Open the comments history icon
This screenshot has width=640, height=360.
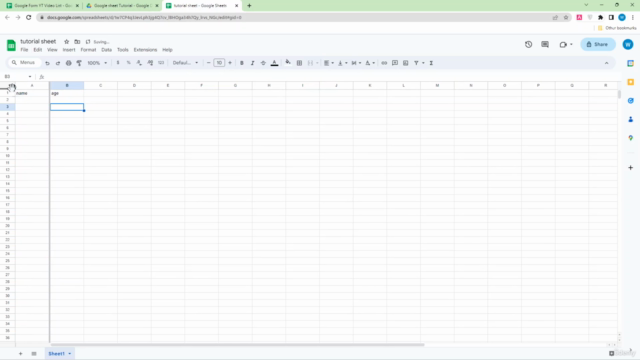[545, 44]
